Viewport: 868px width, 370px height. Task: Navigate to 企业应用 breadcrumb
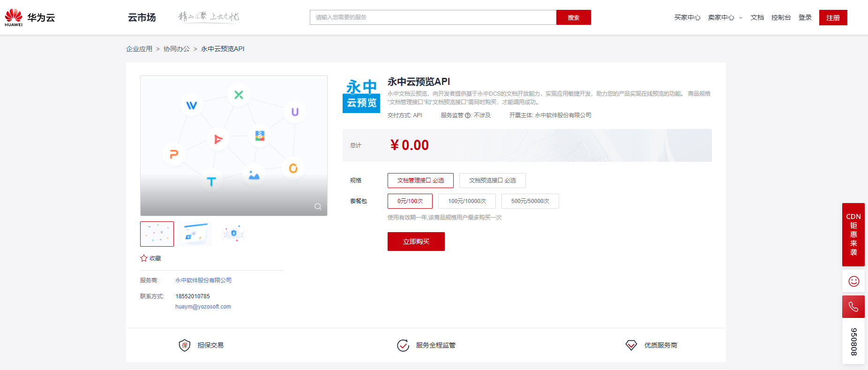click(x=139, y=49)
